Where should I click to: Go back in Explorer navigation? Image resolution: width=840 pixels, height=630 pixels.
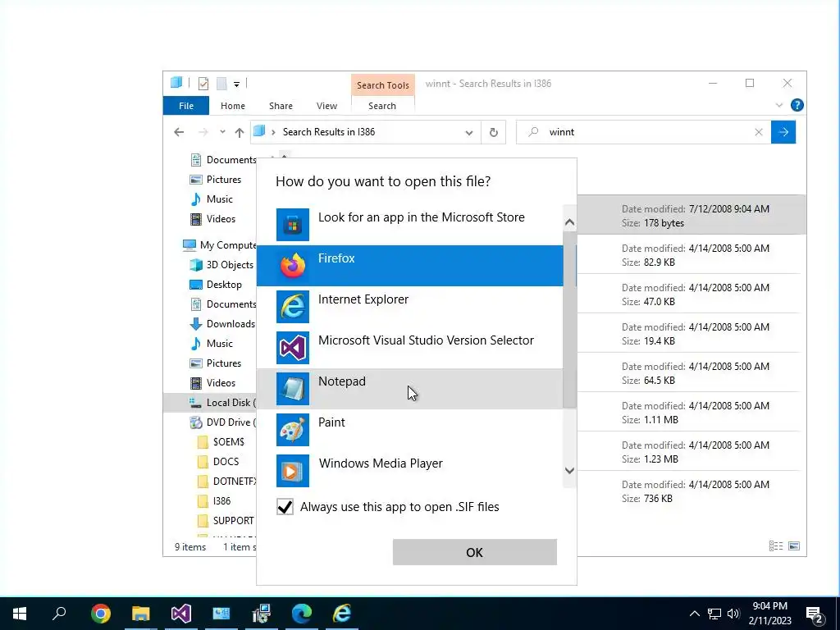click(179, 132)
